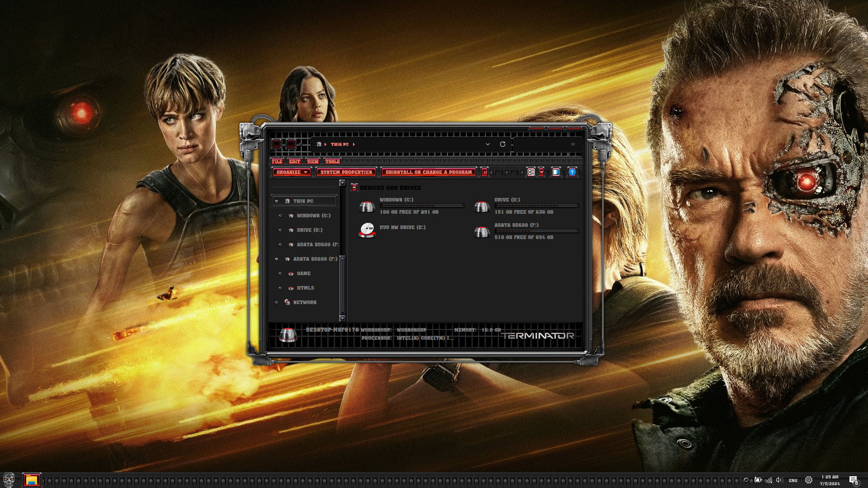Open the Organize dropdown menu
This screenshot has height=488, width=868.
[292, 172]
